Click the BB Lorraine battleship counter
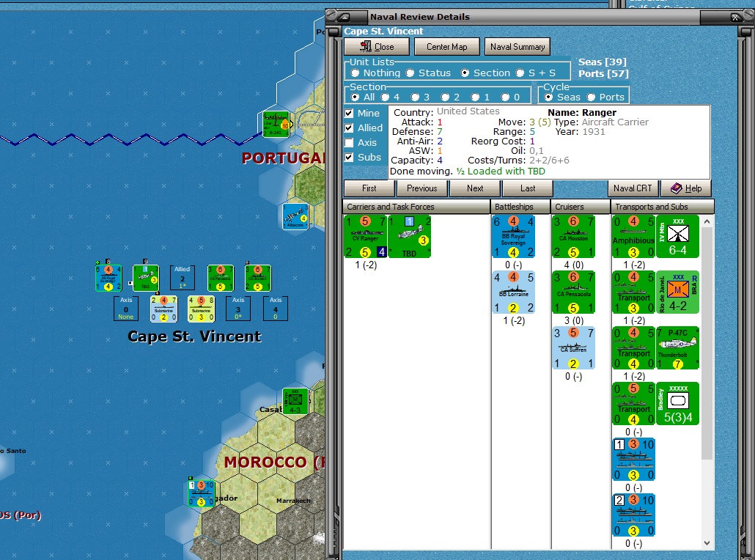Image resolution: width=755 pixels, height=560 pixels. [513, 292]
